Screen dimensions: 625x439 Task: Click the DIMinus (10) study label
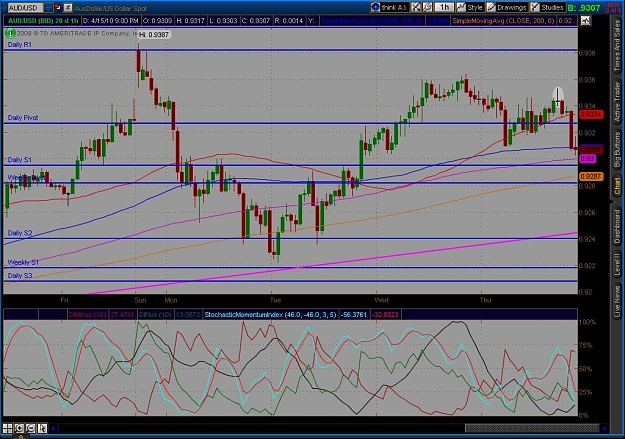[87, 315]
